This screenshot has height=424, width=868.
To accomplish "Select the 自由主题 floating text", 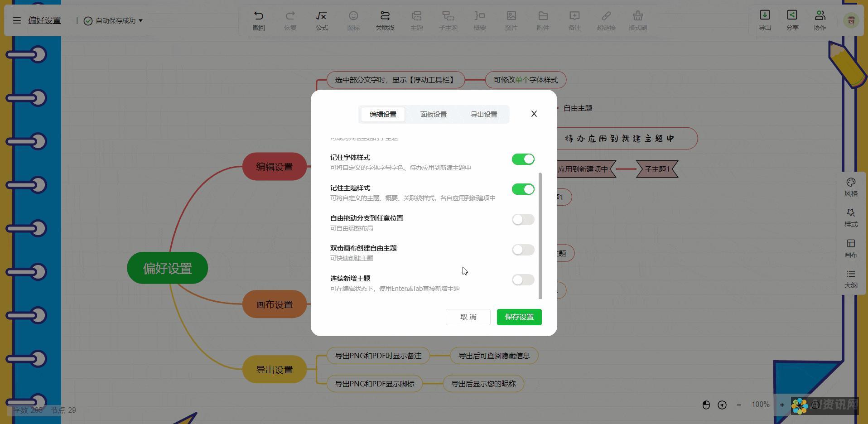I will coord(578,108).
